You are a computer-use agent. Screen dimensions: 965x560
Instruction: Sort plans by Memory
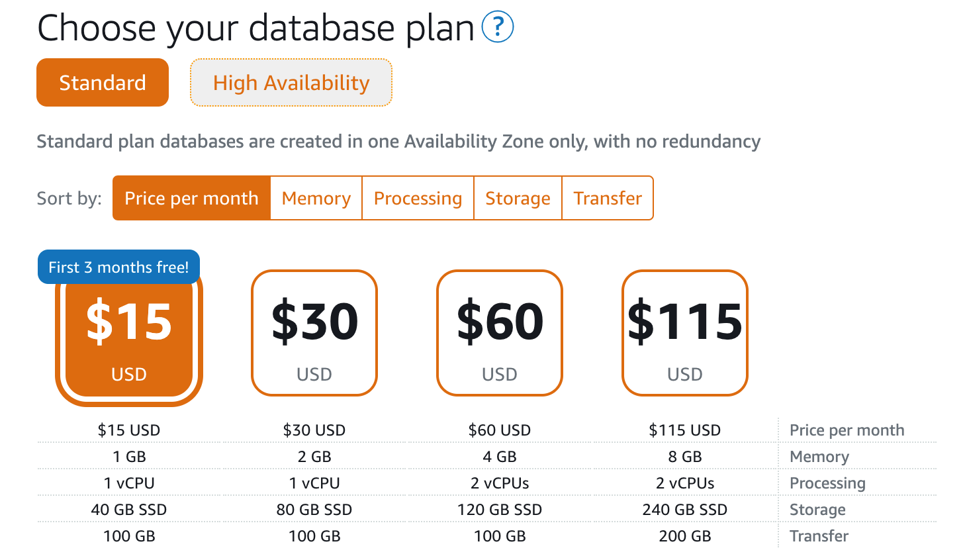[x=316, y=198]
